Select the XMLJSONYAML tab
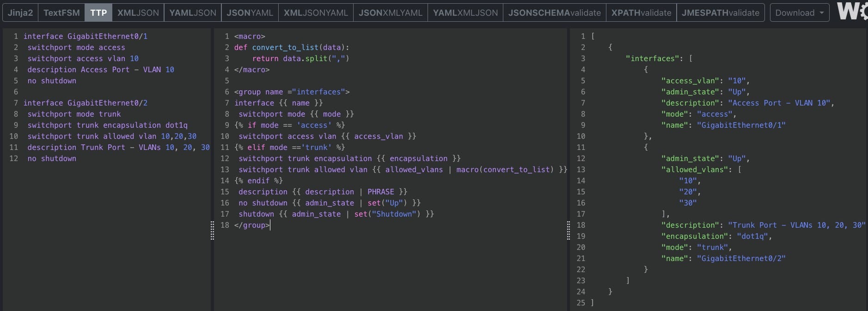The height and width of the screenshot is (311, 868). pyautogui.click(x=316, y=13)
